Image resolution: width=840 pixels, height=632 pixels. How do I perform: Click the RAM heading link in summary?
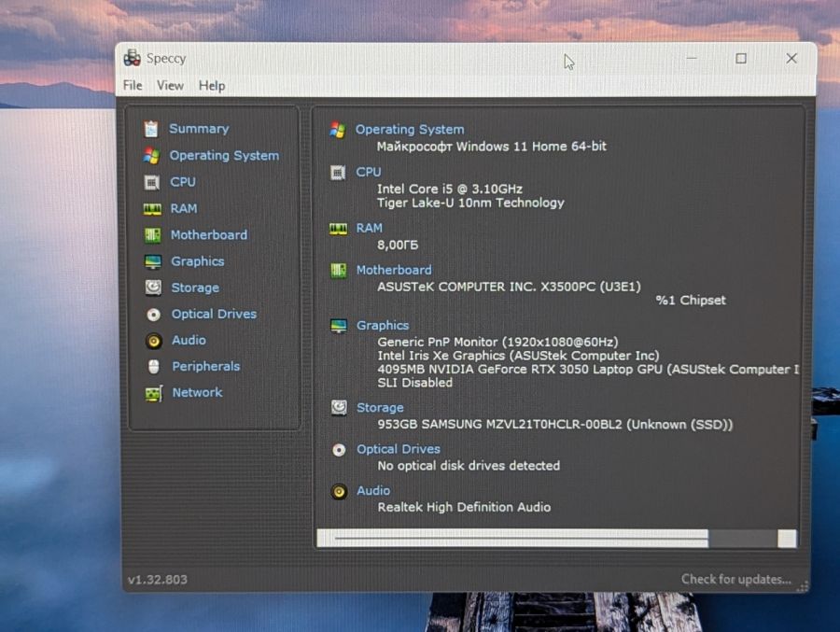click(x=370, y=229)
